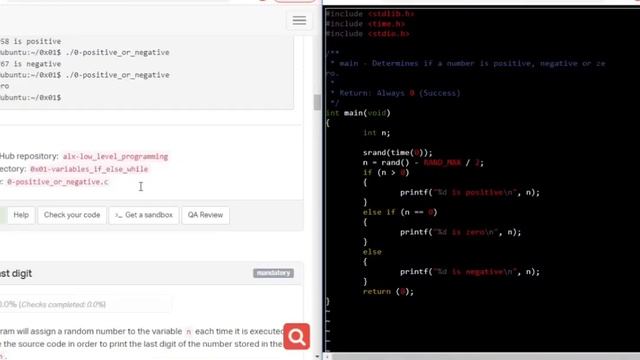Click the '#include <time.h>' line
This screenshot has height=360, width=640.
point(365,24)
